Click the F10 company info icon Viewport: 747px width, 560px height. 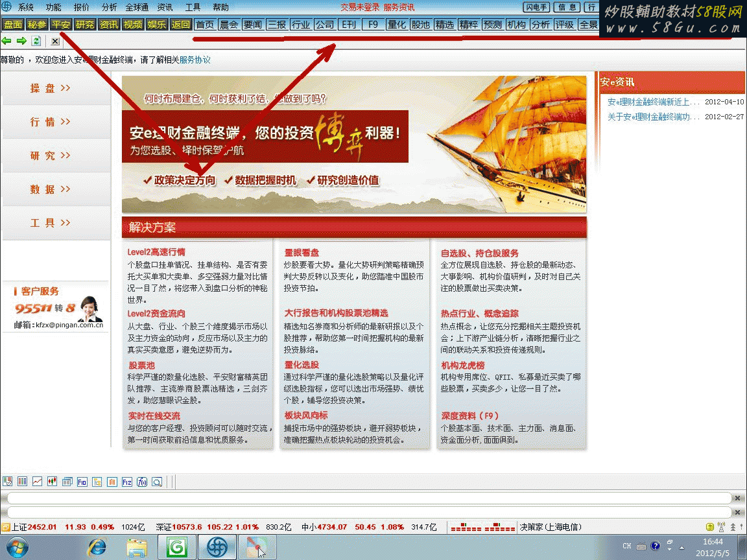click(x=82, y=482)
